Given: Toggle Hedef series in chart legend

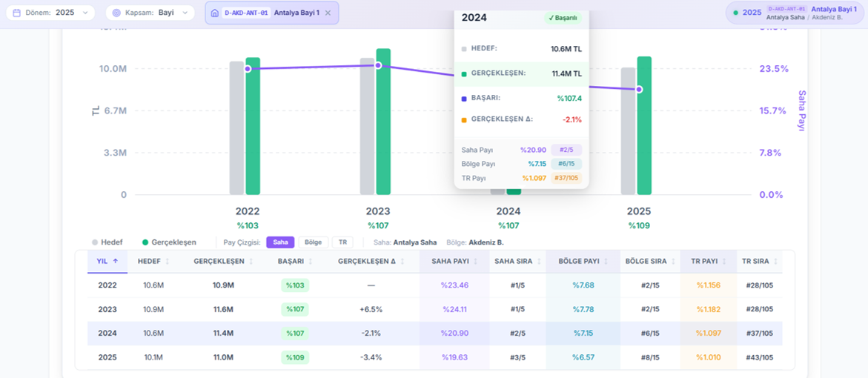Looking at the screenshot, I should point(107,242).
